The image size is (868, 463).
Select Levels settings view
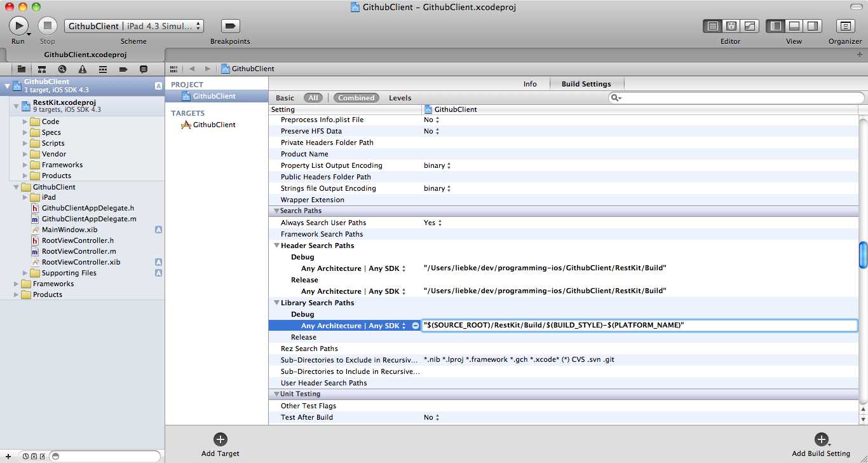[x=400, y=98]
